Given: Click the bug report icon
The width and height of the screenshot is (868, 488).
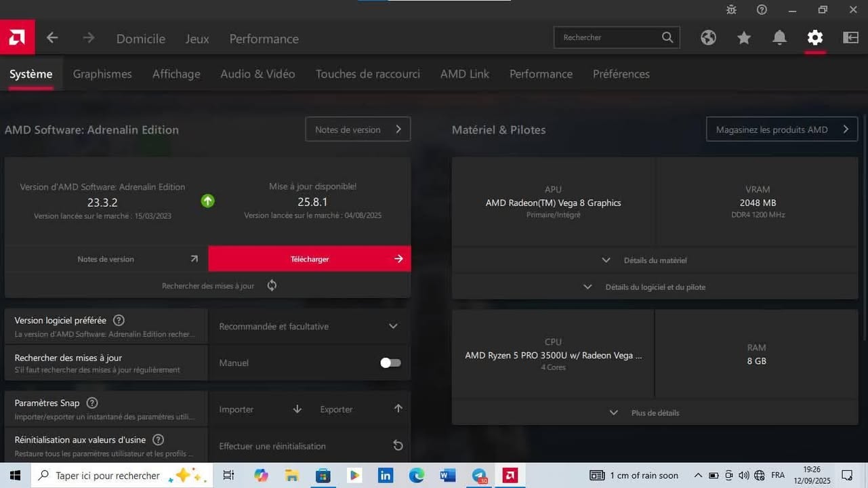Looking at the screenshot, I should point(731,9).
